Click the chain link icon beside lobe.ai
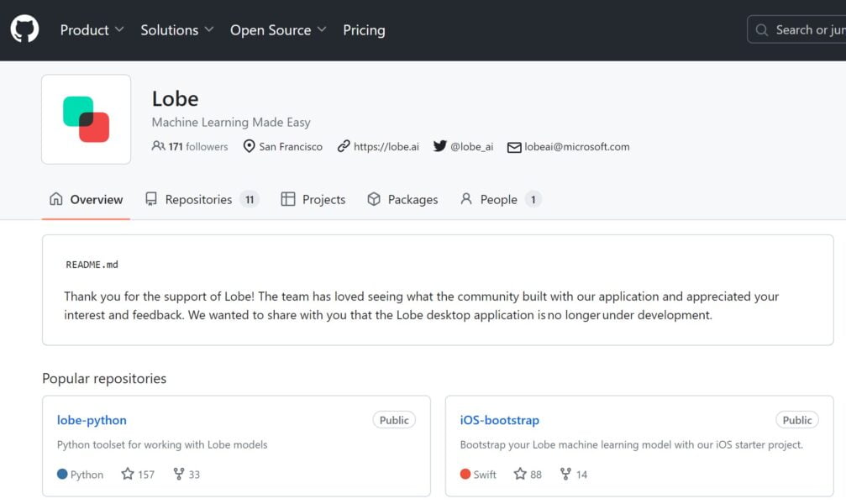This screenshot has width=846, height=504. (x=344, y=146)
